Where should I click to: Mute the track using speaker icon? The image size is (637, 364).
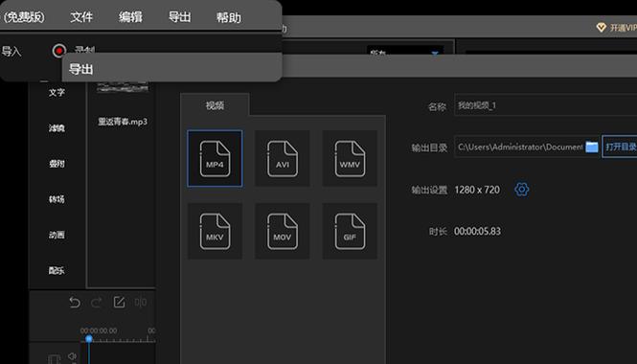click(72, 356)
